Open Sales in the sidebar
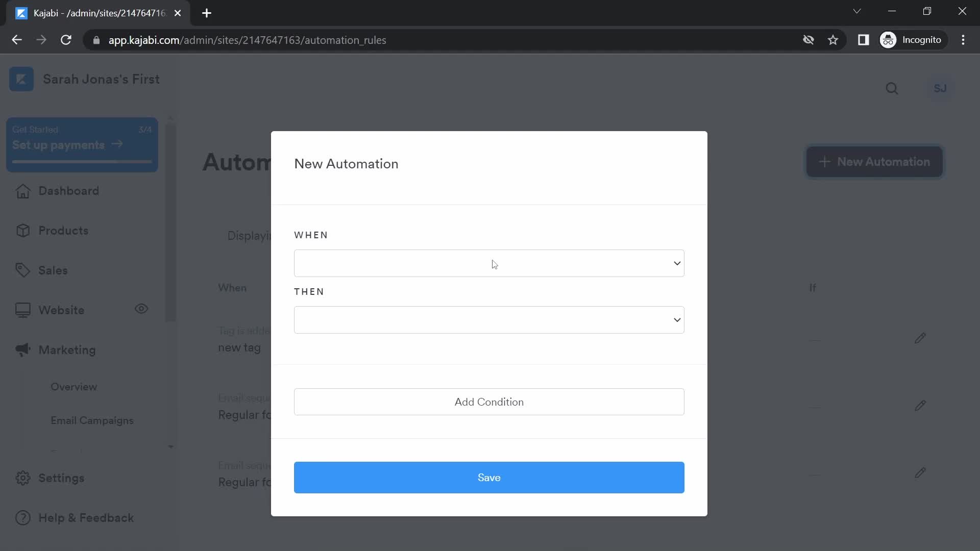 [53, 270]
